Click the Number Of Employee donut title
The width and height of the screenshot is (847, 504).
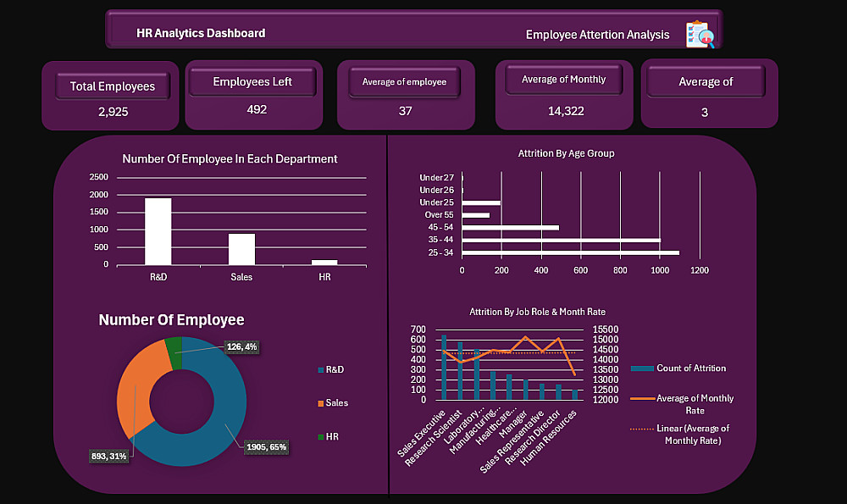pyautogui.click(x=171, y=320)
